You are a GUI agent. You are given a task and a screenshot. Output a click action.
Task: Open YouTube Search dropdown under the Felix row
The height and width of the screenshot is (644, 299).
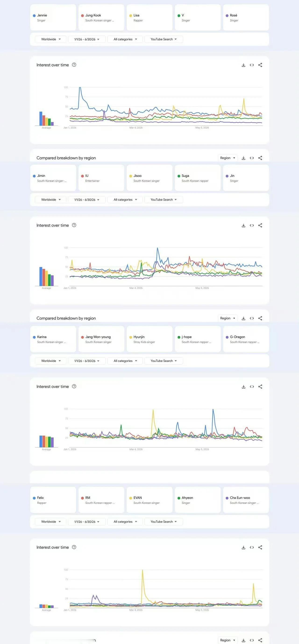coord(164,521)
